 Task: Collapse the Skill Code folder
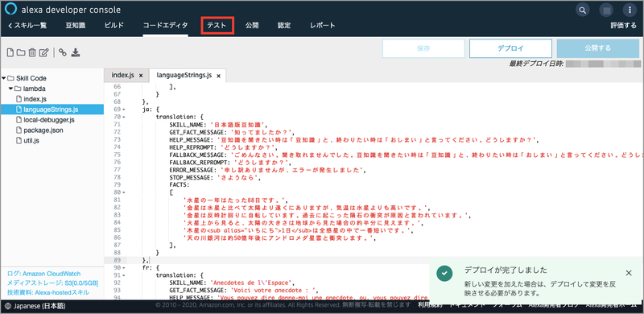(4, 78)
